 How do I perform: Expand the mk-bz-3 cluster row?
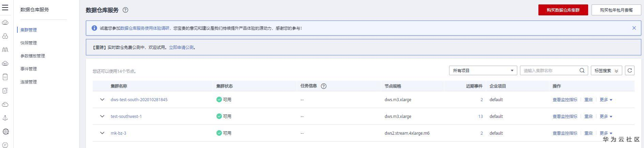[x=102, y=133]
